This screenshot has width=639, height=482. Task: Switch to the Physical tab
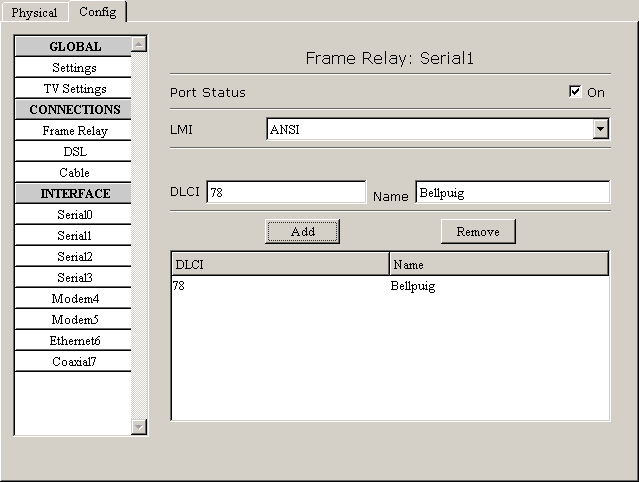click(35, 13)
